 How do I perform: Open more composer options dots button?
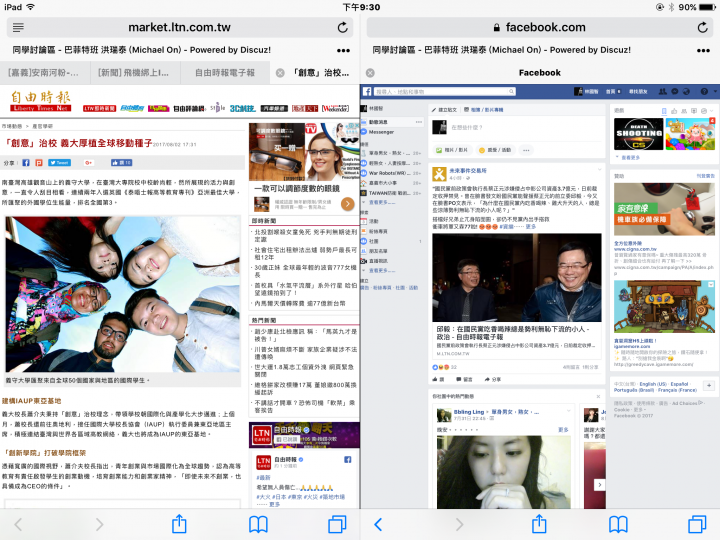coord(526,150)
